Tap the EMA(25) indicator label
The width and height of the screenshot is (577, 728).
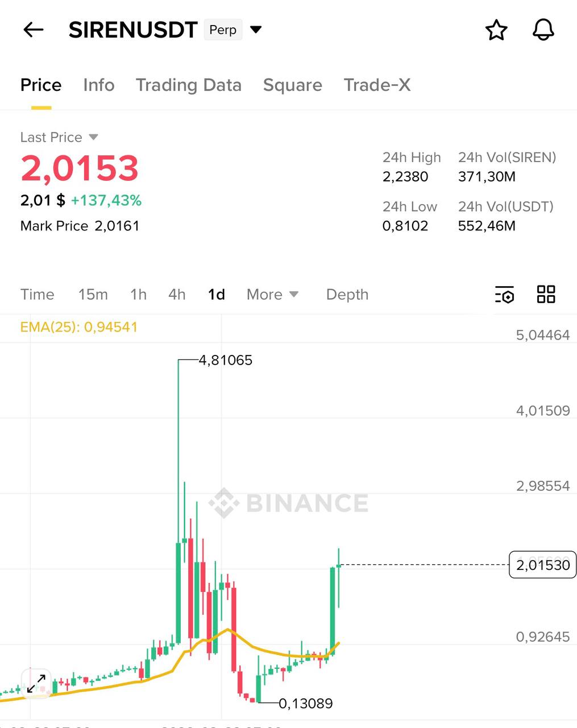(78, 327)
